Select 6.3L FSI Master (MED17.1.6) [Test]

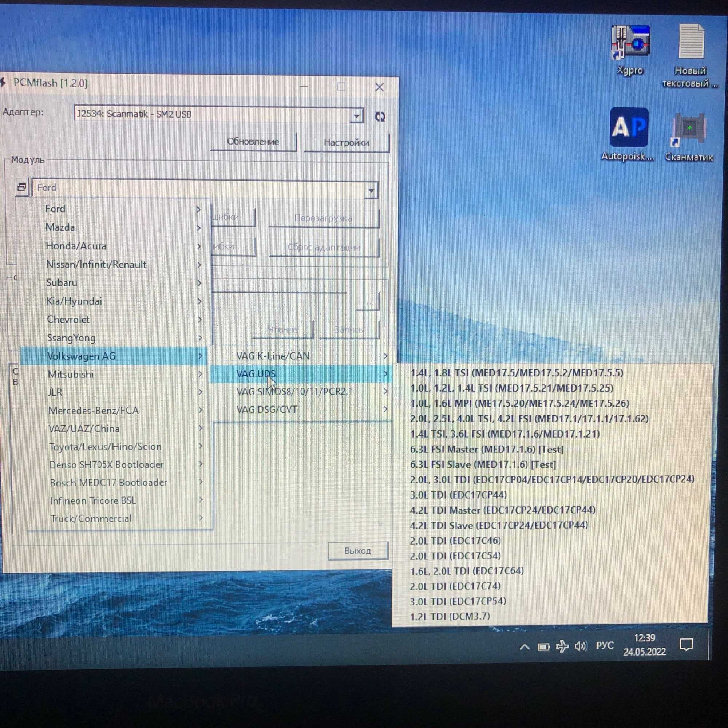coord(486,449)
